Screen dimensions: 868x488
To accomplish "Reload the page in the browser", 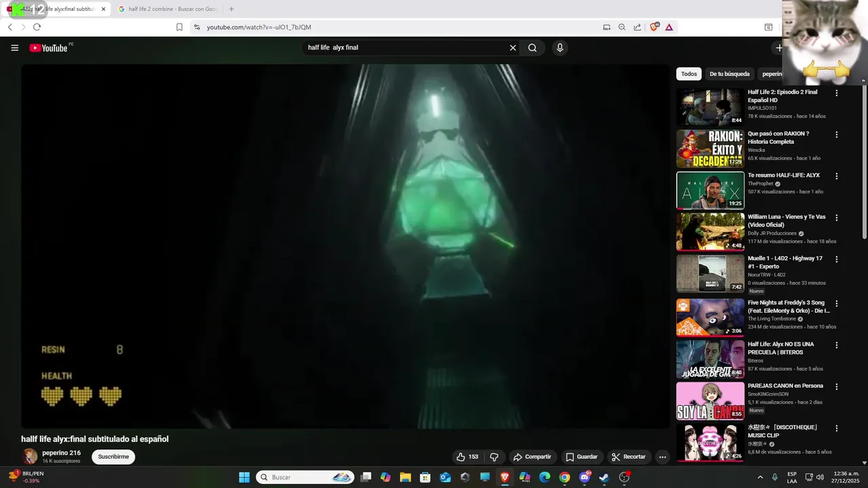I will (x=37, y=27).
